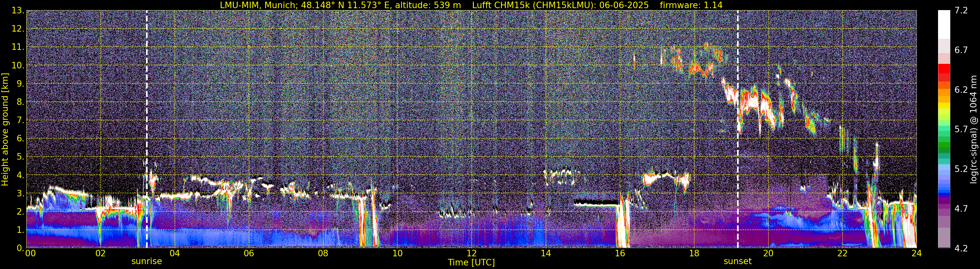980x269 pixels.
Task: Click the height axis tick label '10.'
Action: click(x=18, y=65)
